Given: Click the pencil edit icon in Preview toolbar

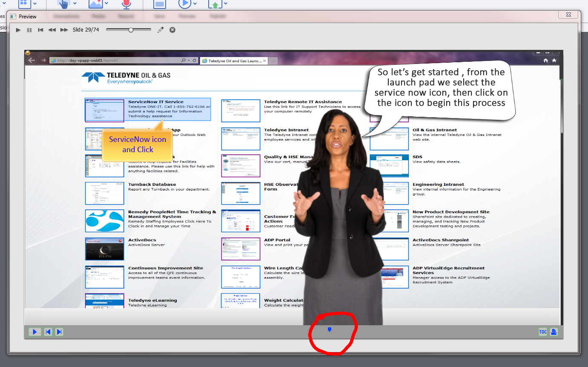Looking at the screenshot, I should [161, 30].
